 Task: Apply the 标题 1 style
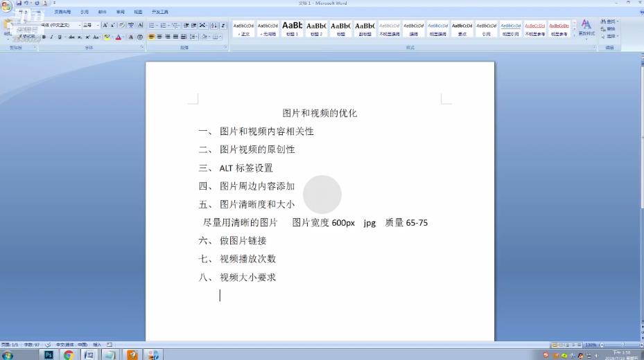pyautogui.click(x=292, y=28)
